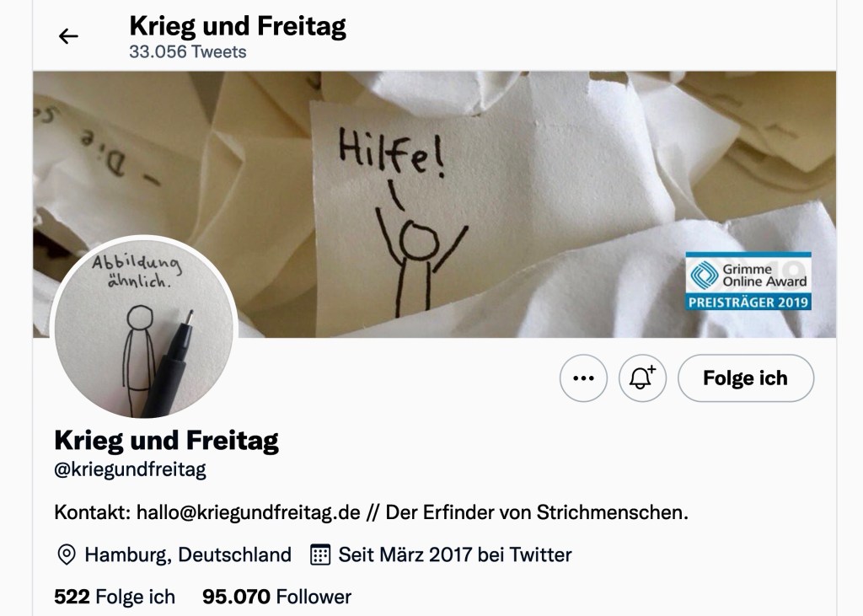Click the Hamburg, Deutschland location text
Viewport: 863px width, 616px height.
pos(188,554)
